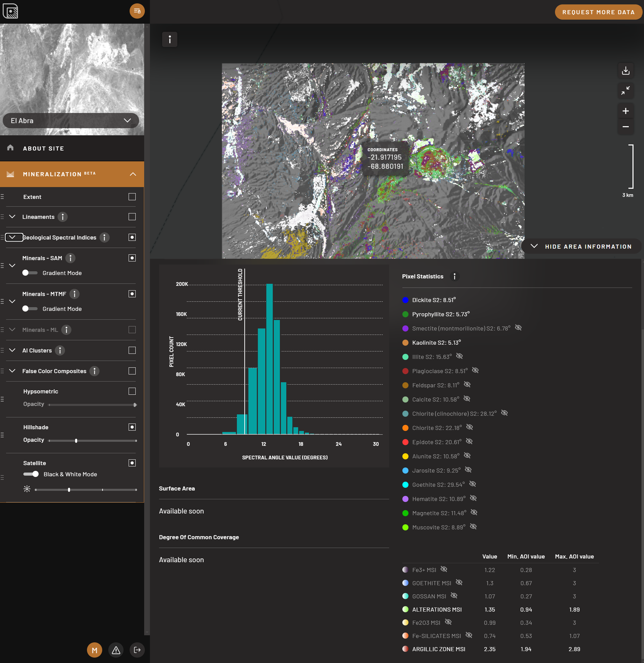
Task: Enable the Extent layer checkbox
Action: [x=132, y=197]
